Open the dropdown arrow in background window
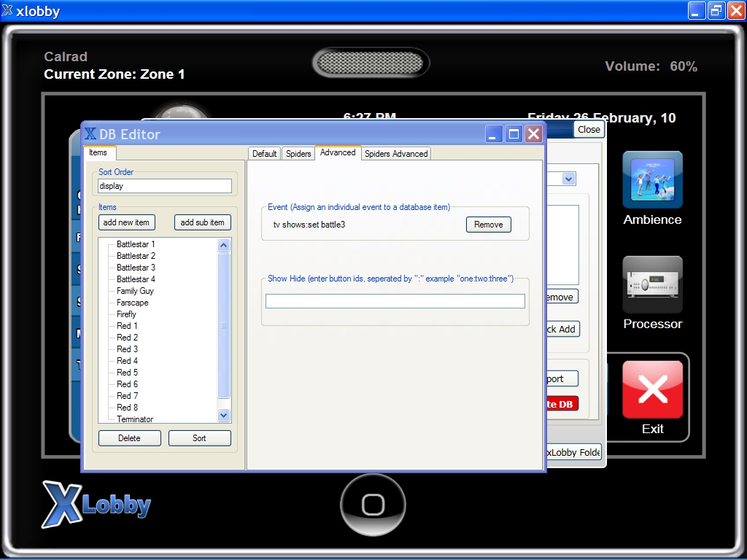 click(x=568, y=179)
